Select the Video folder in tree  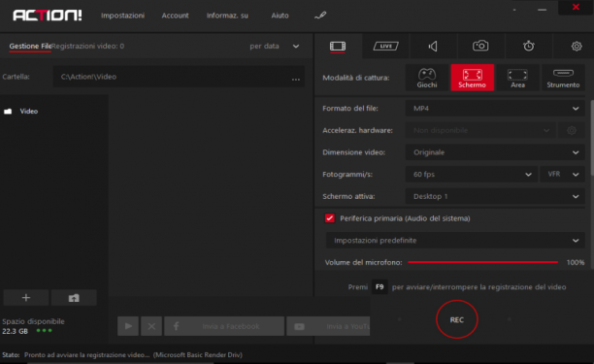pos(29,112)
